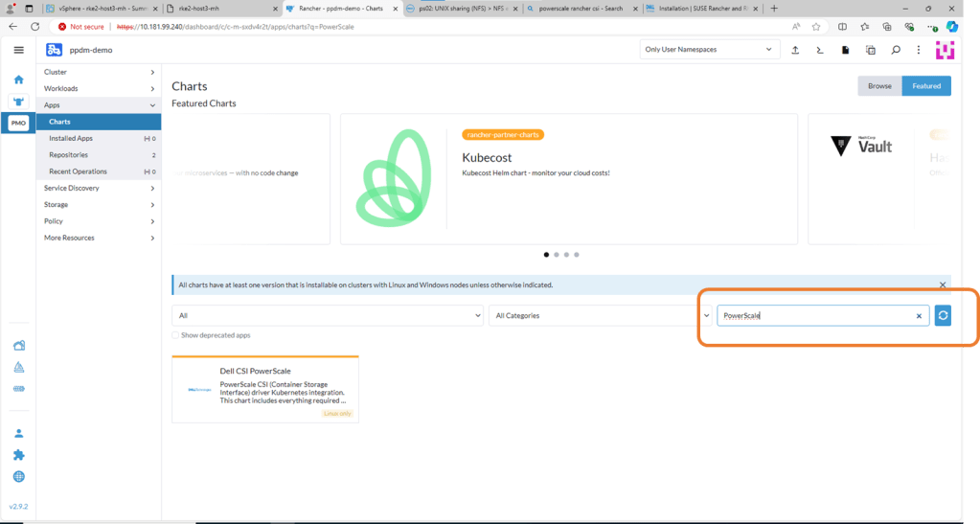Click the Home icon in sidebar

click(18, 80)
